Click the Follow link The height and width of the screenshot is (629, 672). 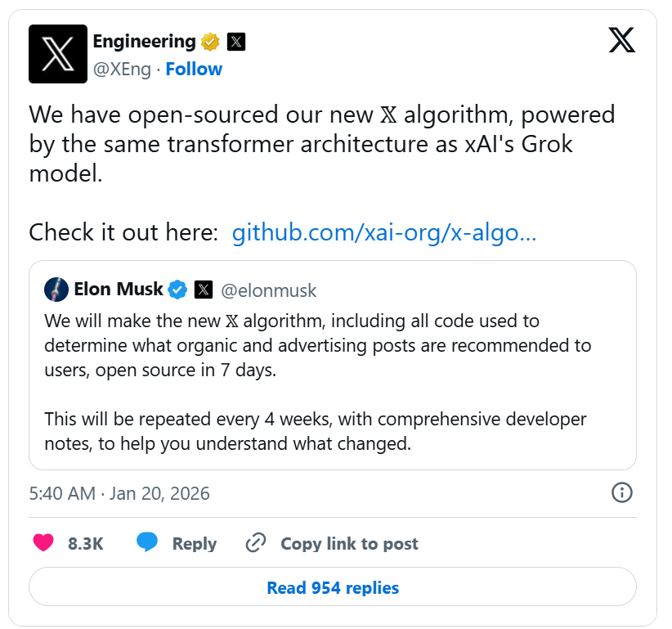point(194,70)
